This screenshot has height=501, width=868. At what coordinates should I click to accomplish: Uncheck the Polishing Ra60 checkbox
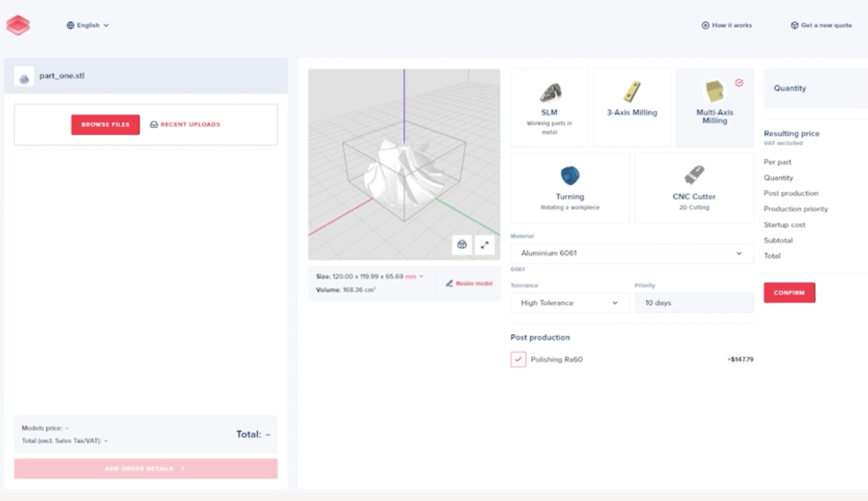[518, 360]
